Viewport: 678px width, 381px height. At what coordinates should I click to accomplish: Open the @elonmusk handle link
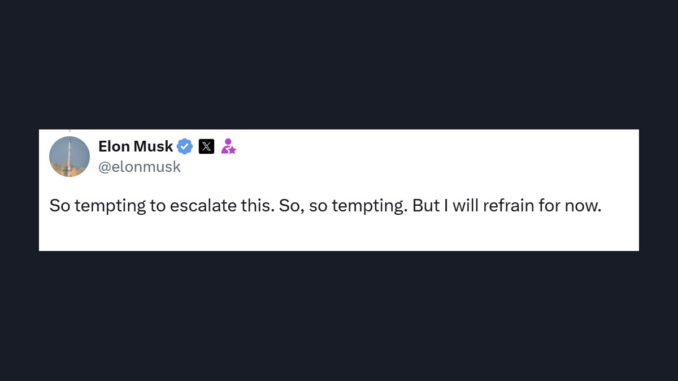pyautogui.click(x=139, y=167)
